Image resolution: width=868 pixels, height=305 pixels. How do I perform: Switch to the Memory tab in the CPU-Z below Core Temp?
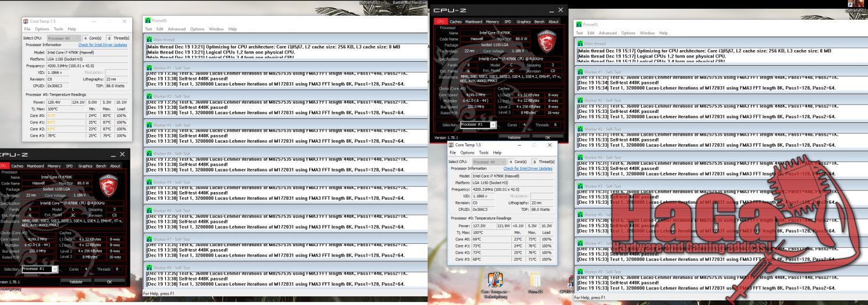pyautogui.click(x=54, y=166)
